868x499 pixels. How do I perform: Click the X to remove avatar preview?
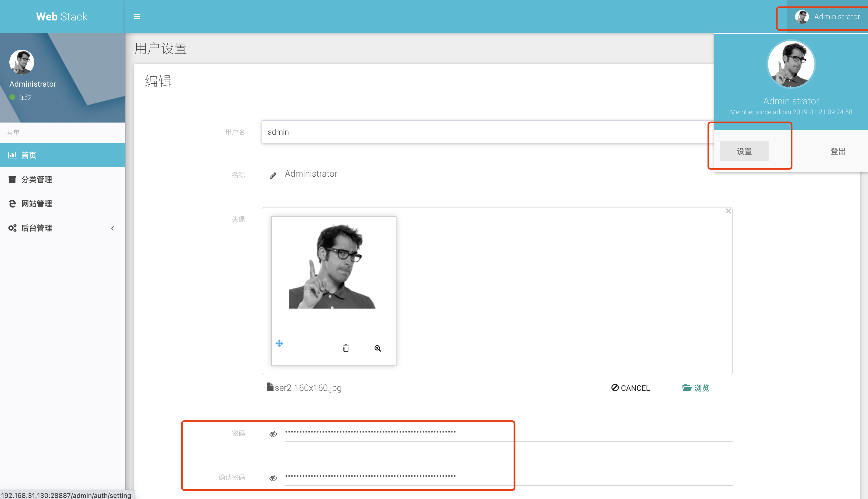coord(728,211)
